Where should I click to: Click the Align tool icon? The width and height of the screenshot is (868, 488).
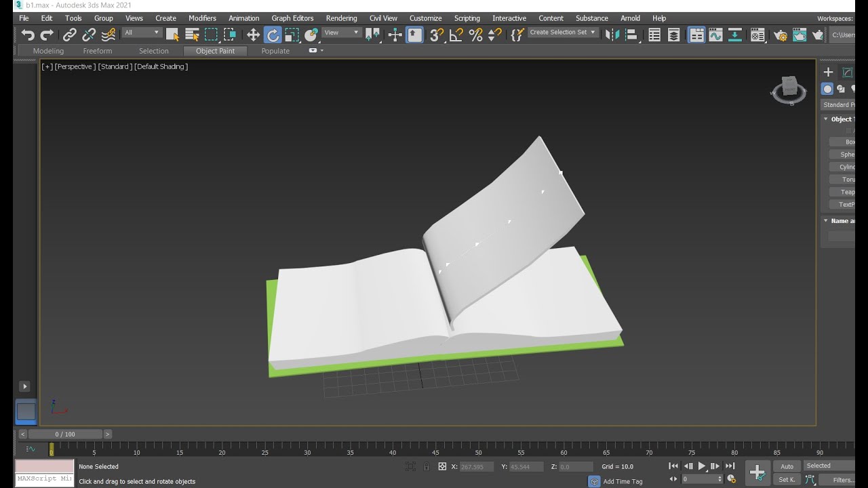tap(631, 35)
